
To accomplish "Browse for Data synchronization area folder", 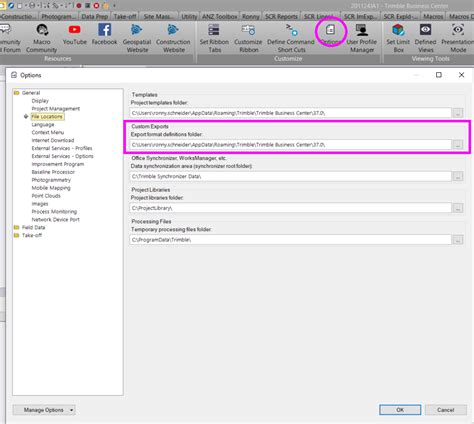I will [x=458, y=176].
